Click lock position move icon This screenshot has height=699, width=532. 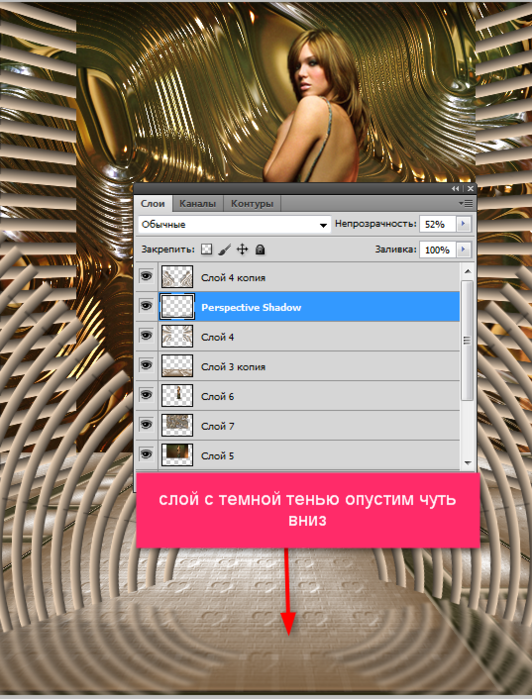coord(242,250)
